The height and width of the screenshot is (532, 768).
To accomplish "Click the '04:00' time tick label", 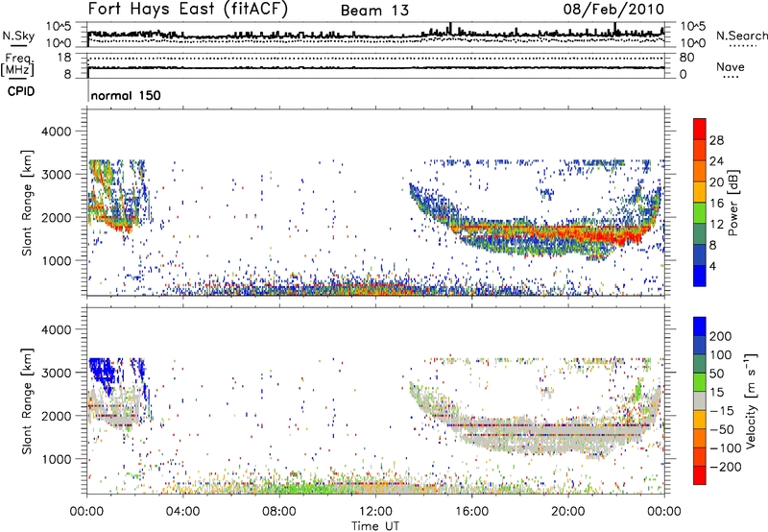I will click(182, 512).
